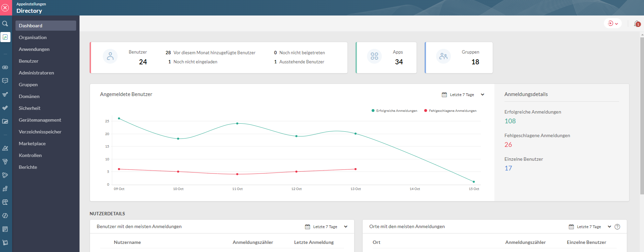
Task: Close Appeinstellungen with the red X
Action: click(5, 8)
